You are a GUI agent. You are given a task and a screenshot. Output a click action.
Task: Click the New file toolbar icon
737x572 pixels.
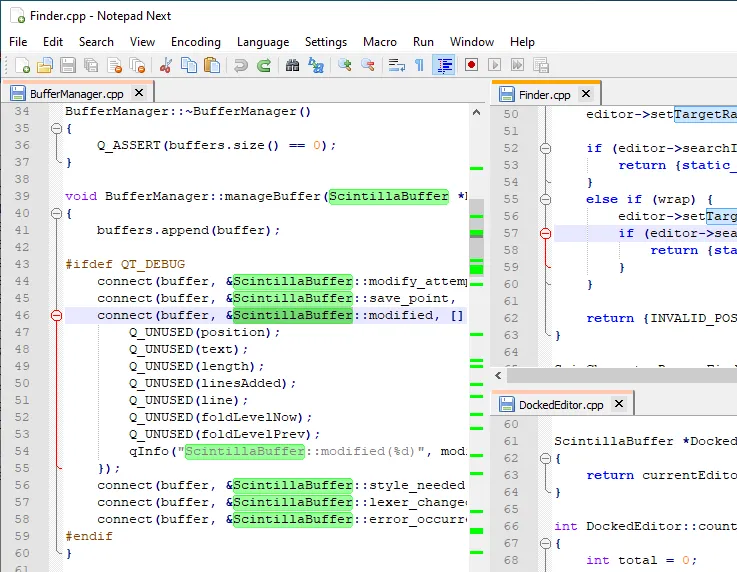pyautogui.click(x=22, y=66)
